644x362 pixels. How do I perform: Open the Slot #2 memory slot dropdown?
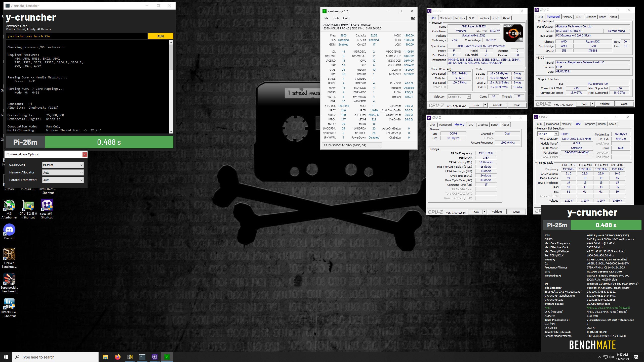tap(548, 134)
